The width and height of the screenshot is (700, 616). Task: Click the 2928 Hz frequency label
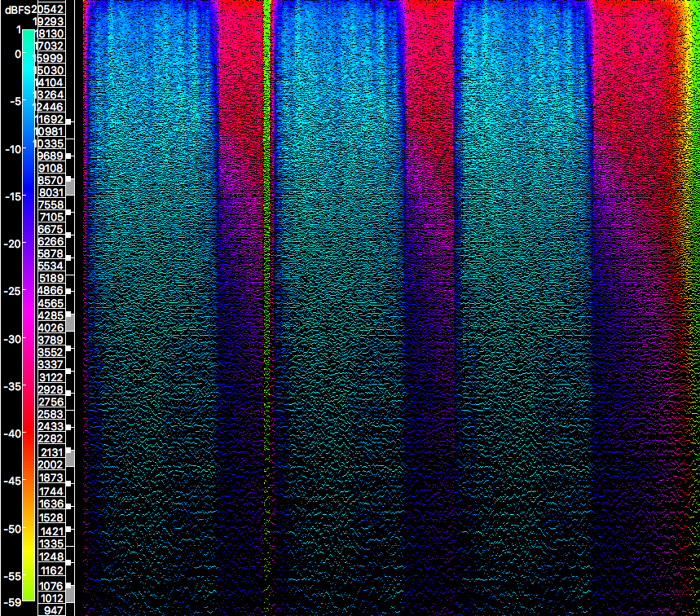coord(51,389)
